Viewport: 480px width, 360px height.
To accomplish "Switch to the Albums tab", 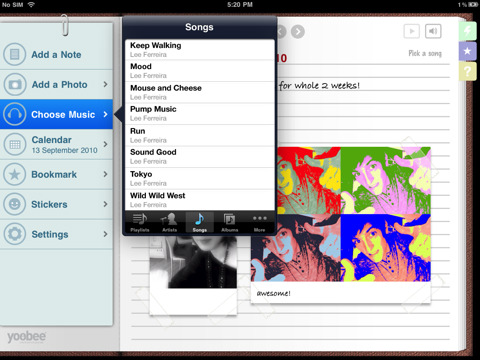I will [x=229, y=222].
